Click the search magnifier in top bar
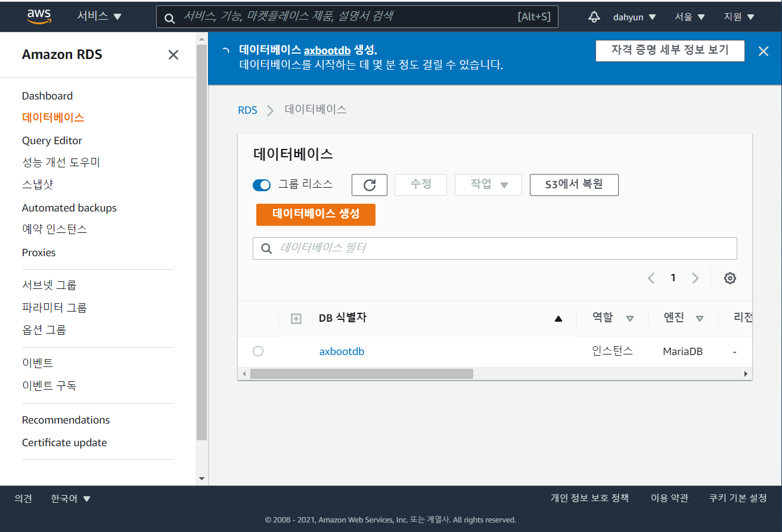The width and height of the screenshot is (782, 532). 169,18
